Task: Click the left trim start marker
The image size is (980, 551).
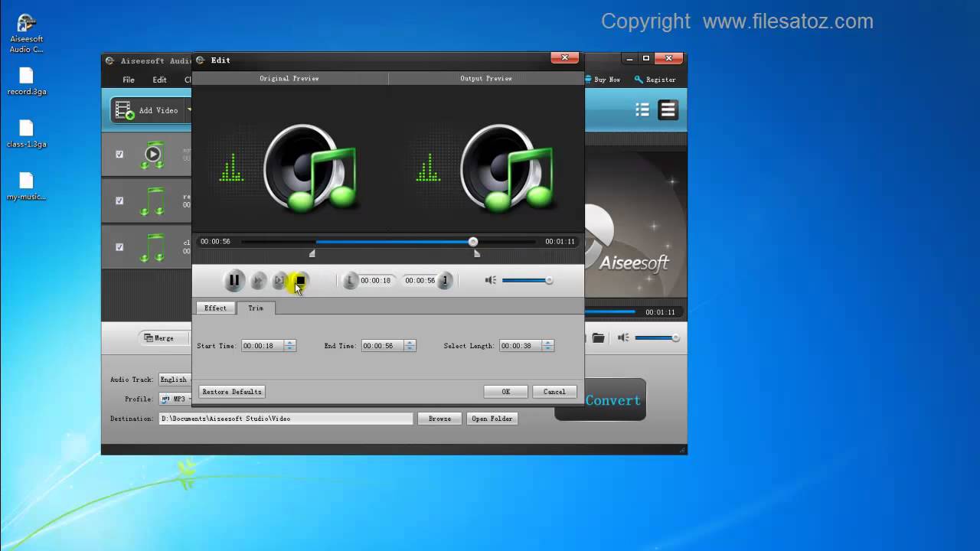Action: click(x=312, y=253)
